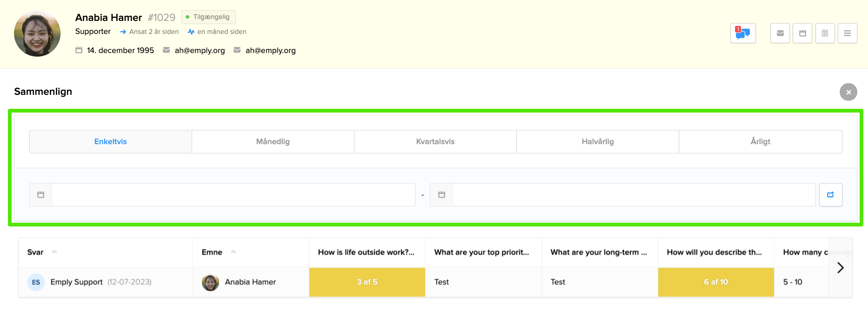Screen dimensions: 868x319
Task: Click the blue share export icon button
Action: click(x=830, y=195)
